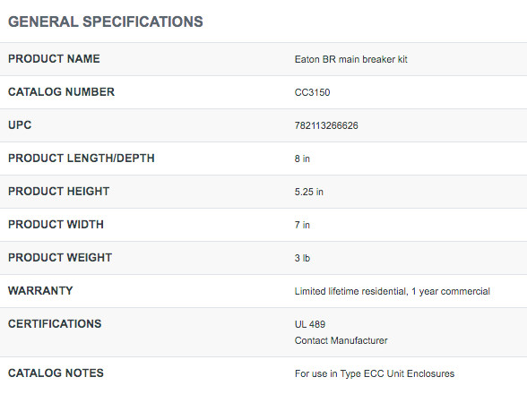Click the 8 in length value
This screenshot has width=527, height=420.
coord(302,159)
